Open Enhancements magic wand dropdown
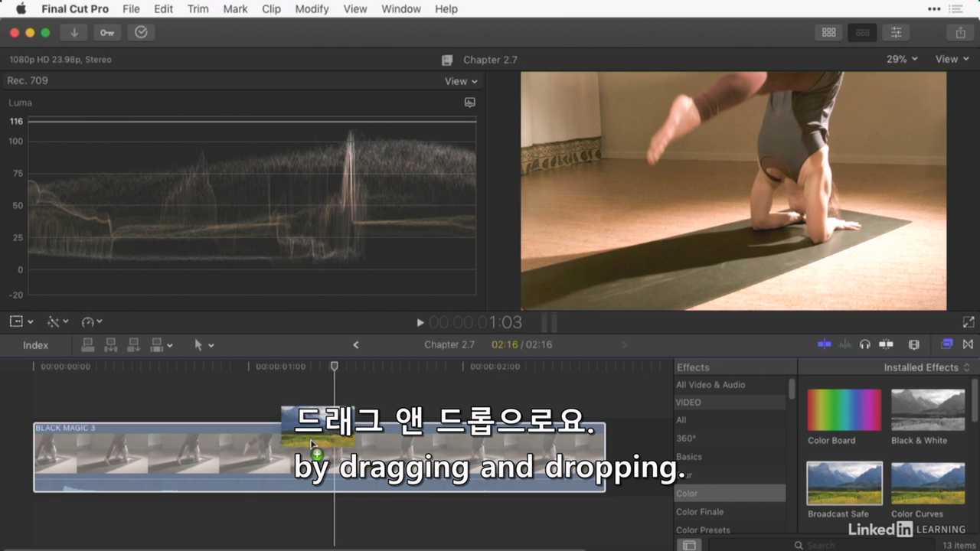Screen dimensions: 980x551 58,322
